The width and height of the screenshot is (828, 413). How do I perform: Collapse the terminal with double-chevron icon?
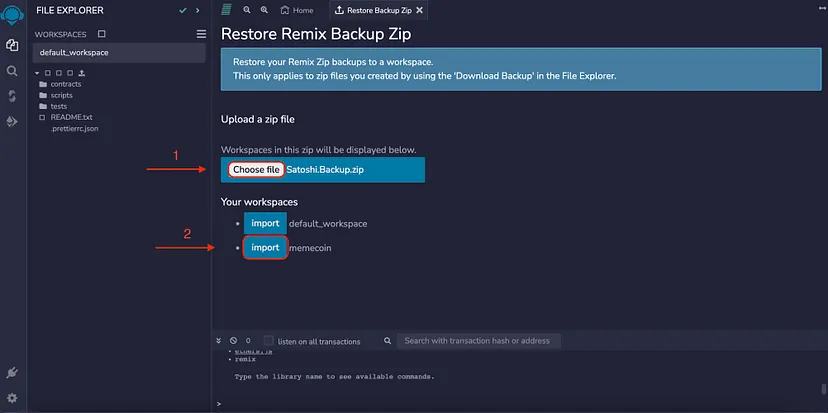pyautogui.click(x=219, y=341)
